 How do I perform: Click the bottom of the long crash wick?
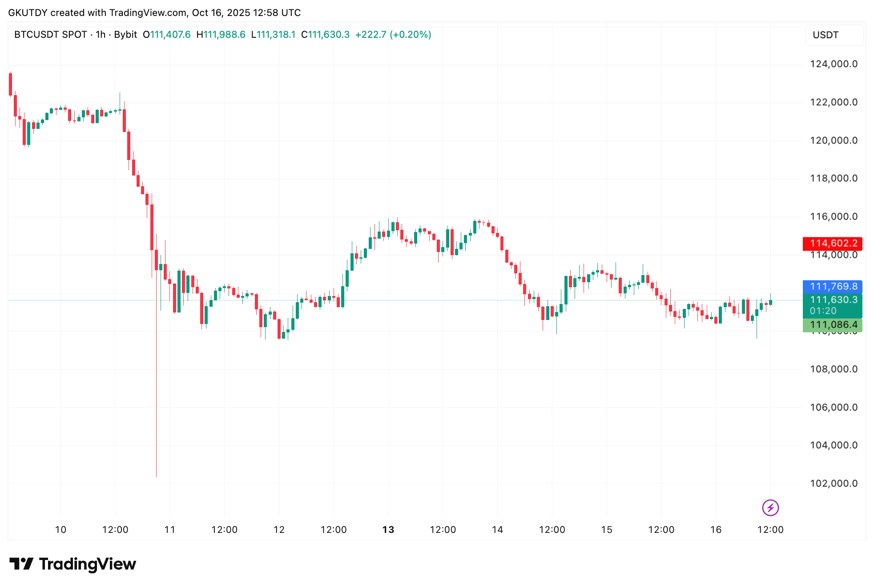pos(156,476)
